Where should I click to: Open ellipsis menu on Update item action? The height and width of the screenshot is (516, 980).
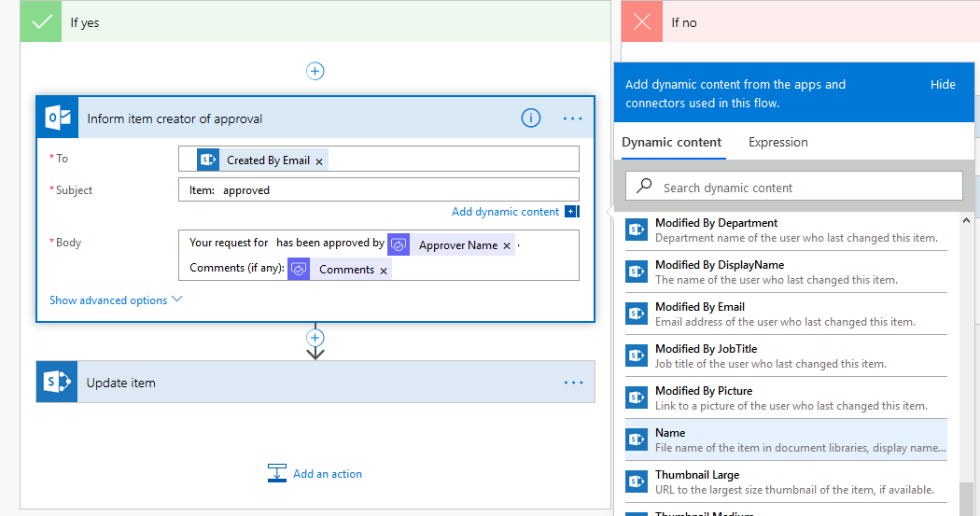point(572,383)
